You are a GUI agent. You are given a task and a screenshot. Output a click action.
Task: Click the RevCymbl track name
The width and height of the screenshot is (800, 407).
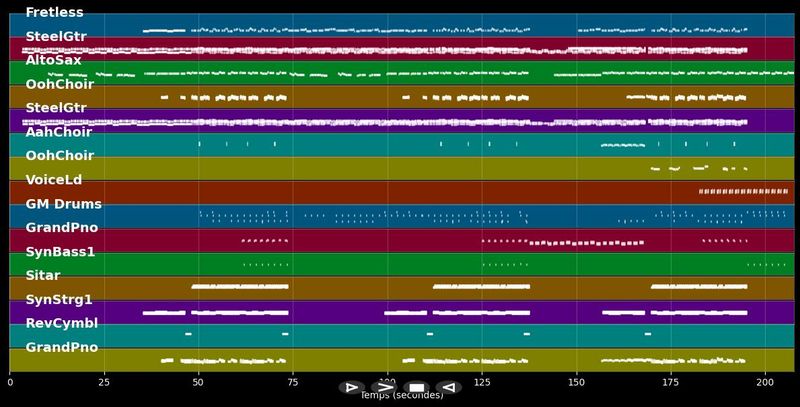click(x=62, y=323)
